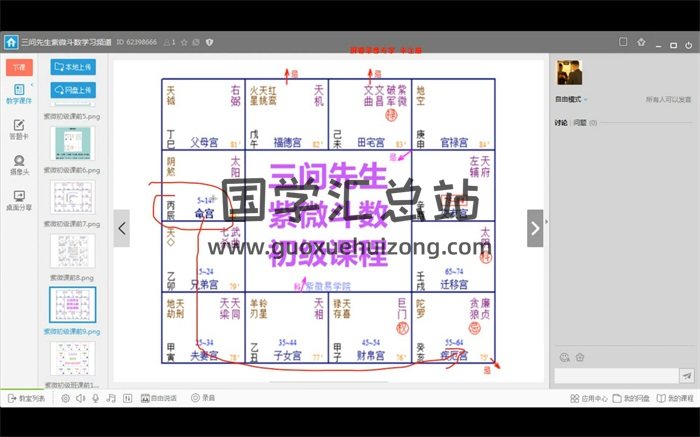Start 录音 recording
700x437 pixels.
[x=203, y=398]
